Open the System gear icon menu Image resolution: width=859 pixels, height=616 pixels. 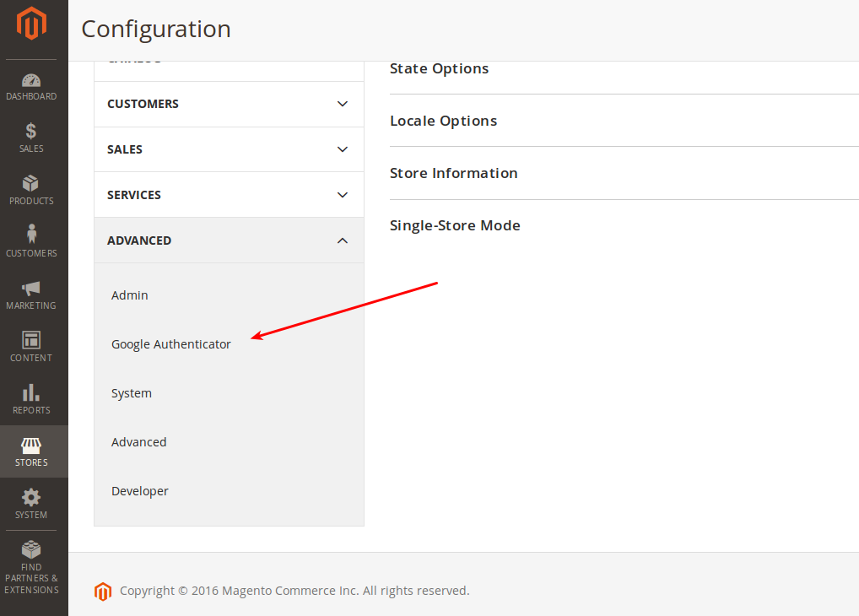click(31, 504)
